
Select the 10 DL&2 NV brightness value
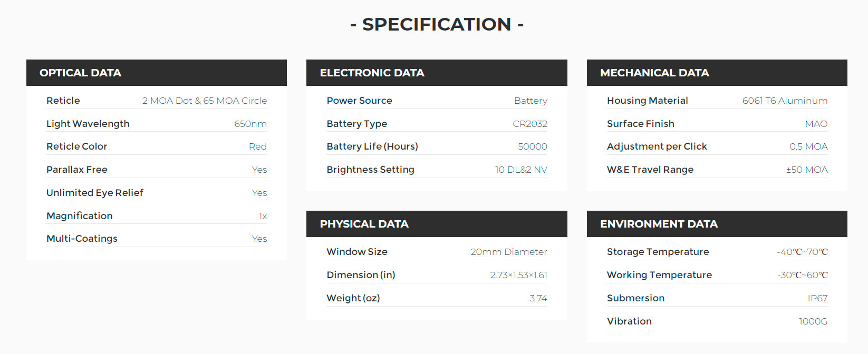coord(521,170)
